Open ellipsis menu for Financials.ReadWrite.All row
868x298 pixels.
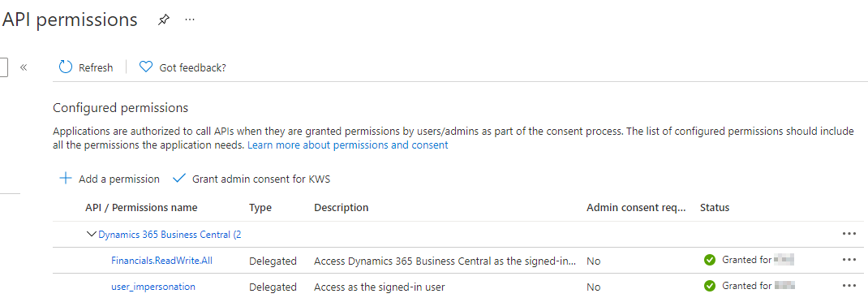pyautogui.click(x=849, y=260)
